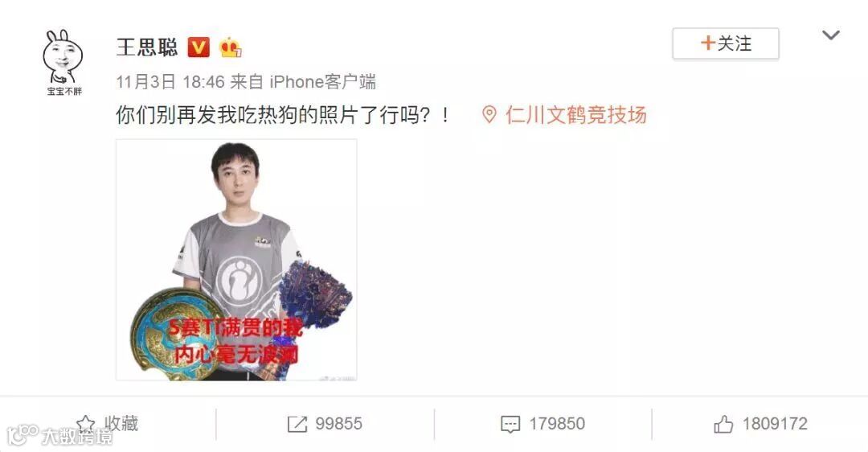The width and height of the screenshot is (868, 452).
Task: Click the post text about hot dog photos
Action: pos(283,115)
